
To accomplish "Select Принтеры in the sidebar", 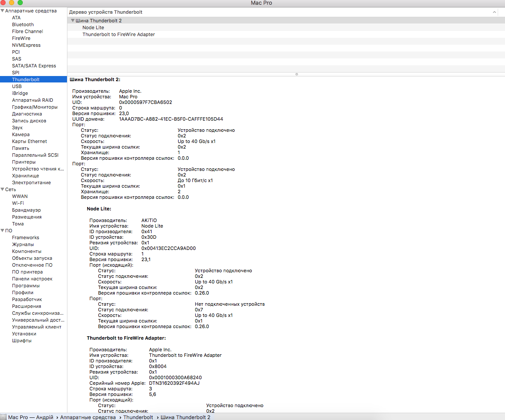I will [24, 162].
